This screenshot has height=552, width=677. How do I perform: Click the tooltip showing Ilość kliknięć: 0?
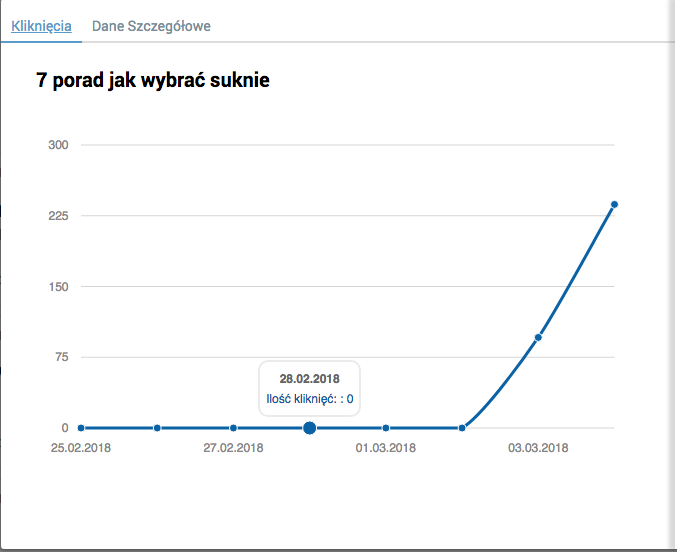pos(310,389)
